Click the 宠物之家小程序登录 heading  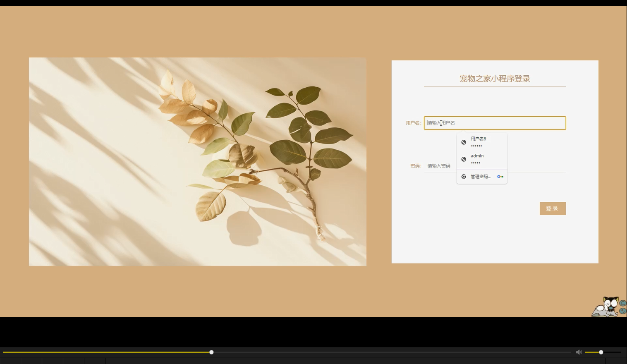tap(495, 79)
